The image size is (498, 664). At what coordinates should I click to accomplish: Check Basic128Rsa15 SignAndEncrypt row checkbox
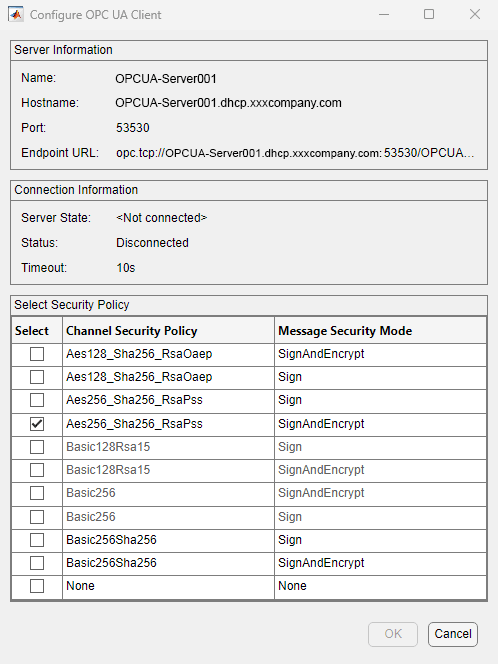click(x=37, y=470)
